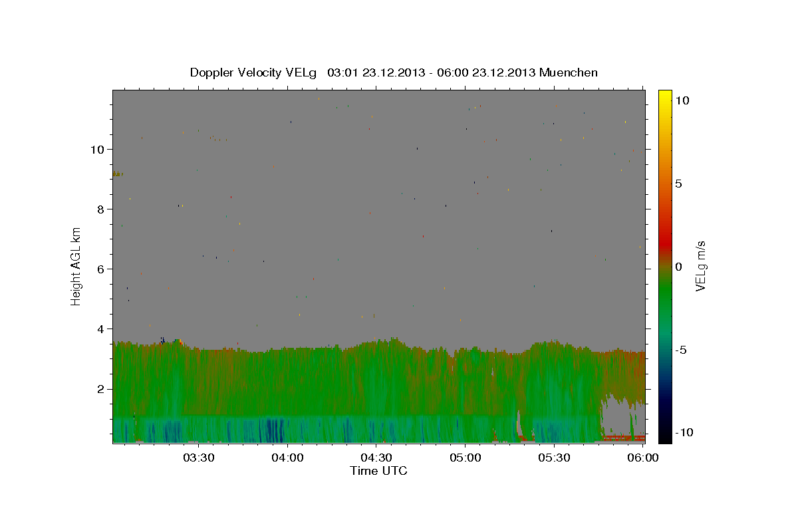This screenshot has height=532, width=798.
Task: Click the height axis label 10
Action: point(97,149)
